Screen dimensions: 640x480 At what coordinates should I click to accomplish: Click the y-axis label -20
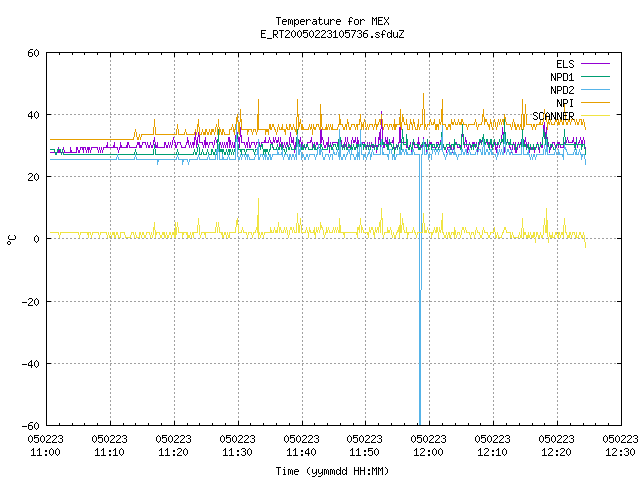coord(30,302)
